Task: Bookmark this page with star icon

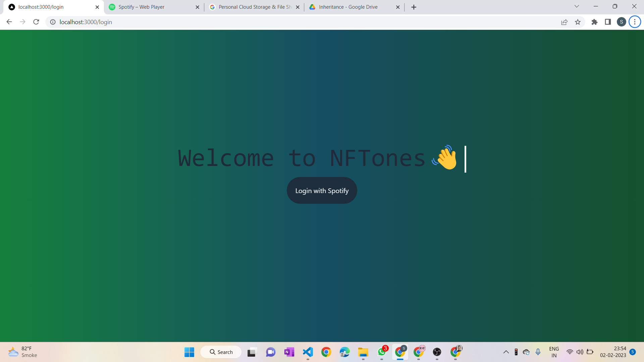Action: (578, 22)
